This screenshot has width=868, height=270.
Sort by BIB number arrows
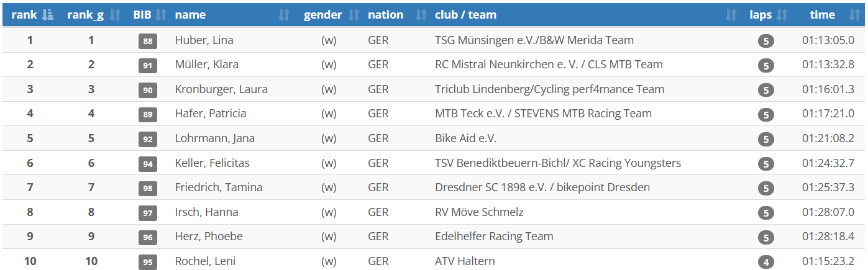pos(160,15)
